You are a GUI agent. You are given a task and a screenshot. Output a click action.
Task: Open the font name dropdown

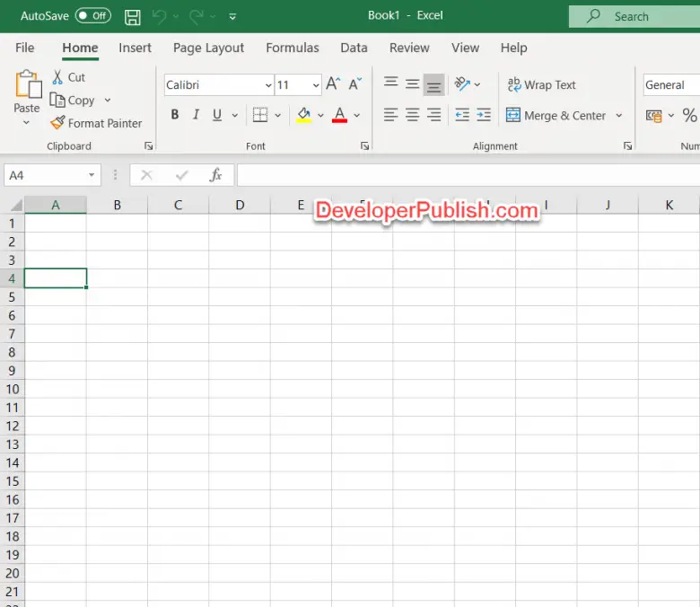pos(268,85)
